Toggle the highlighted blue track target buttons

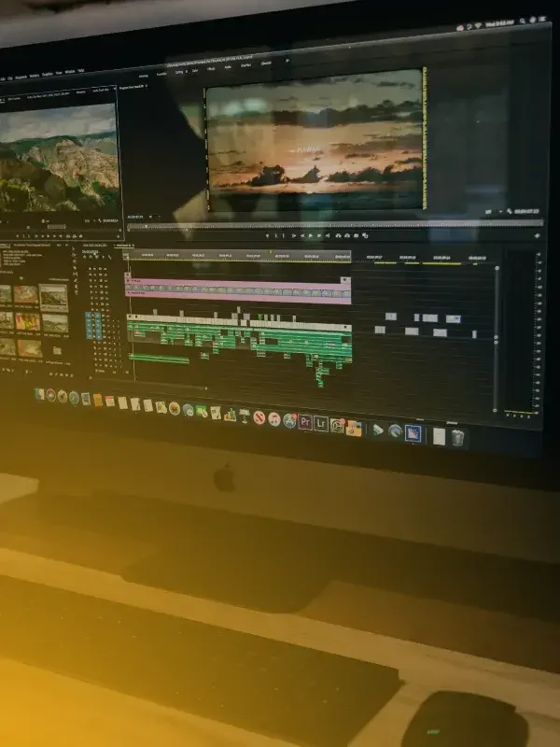[94, 324]
